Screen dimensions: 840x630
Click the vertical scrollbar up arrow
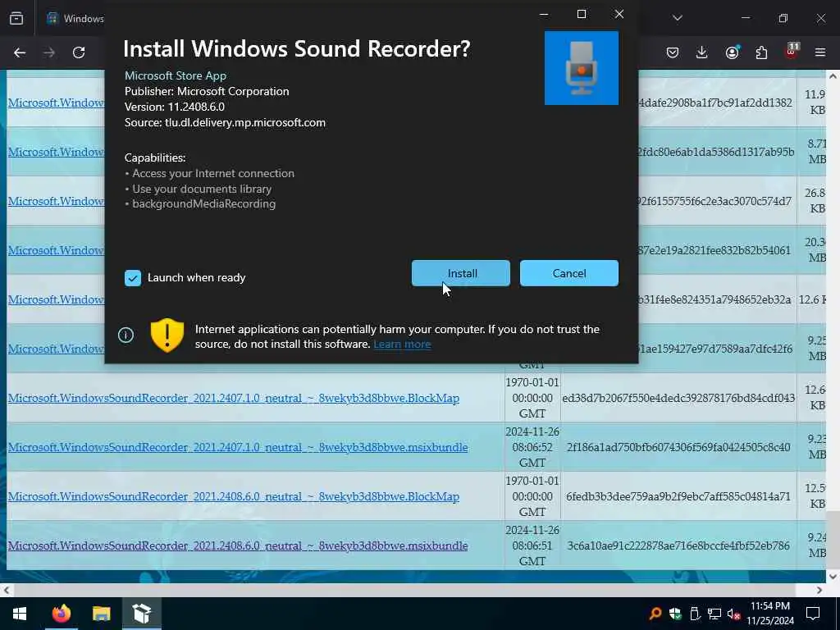tap(833, 76)
